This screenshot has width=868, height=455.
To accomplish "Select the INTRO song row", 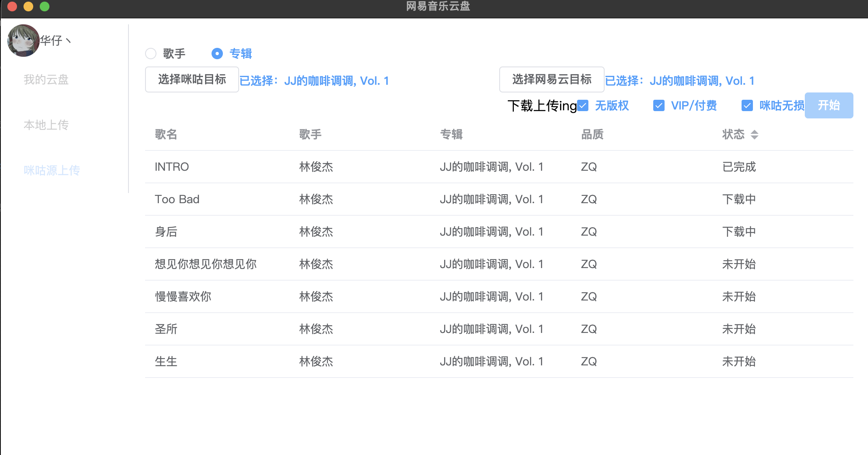I will point(172,167).
